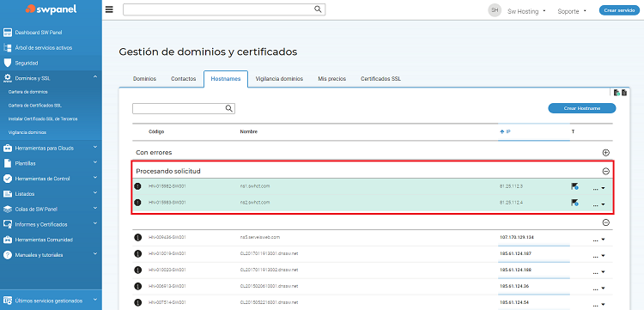Expand the Plantillas chevron
The height and width of the screenshot is (310, 644).
coord(94,162)
